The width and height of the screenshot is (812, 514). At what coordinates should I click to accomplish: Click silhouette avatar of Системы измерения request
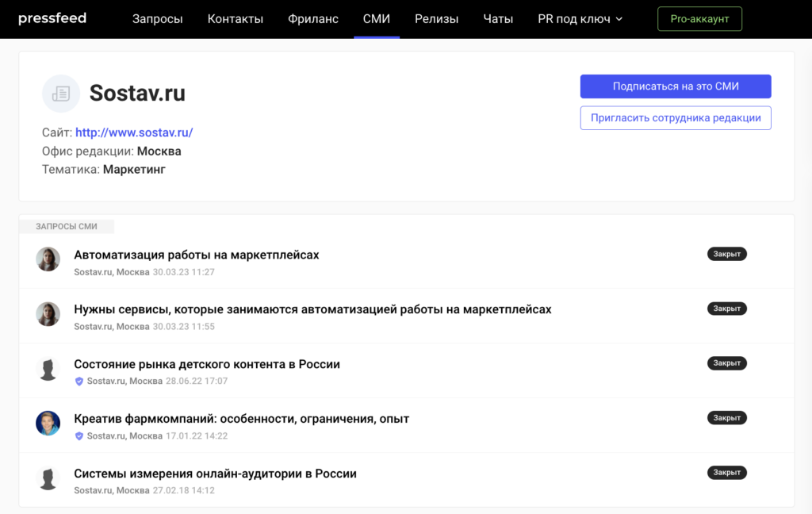click(48, 478)
